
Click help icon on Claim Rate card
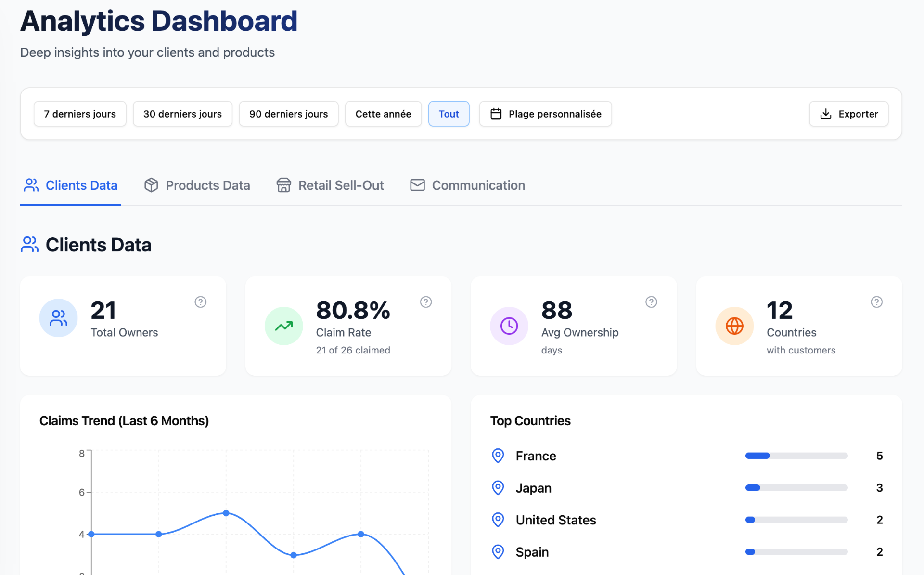click(x=425, y=302)
